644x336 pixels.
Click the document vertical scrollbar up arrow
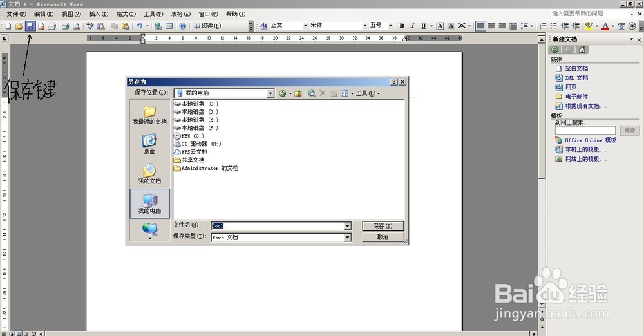542,39
